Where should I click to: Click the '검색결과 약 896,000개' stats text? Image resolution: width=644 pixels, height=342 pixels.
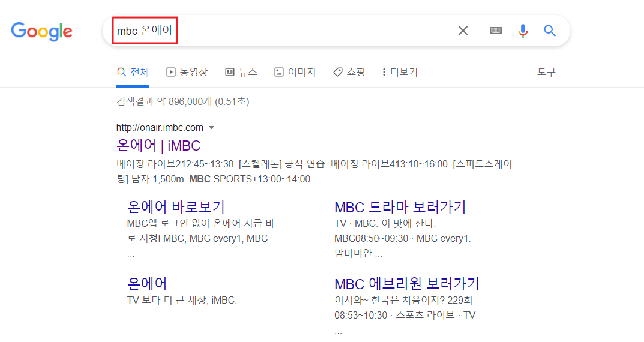point(183,101)
